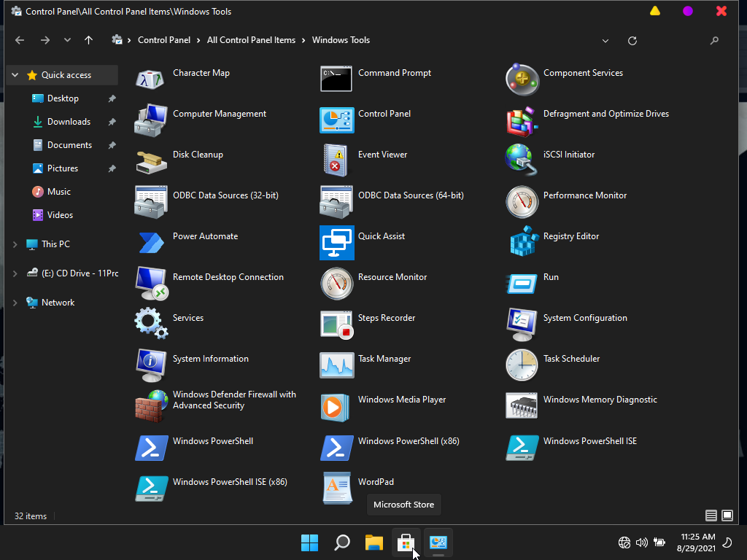Launch Command Prompt icon
This screenshot has width=747, height=560.
336,79
